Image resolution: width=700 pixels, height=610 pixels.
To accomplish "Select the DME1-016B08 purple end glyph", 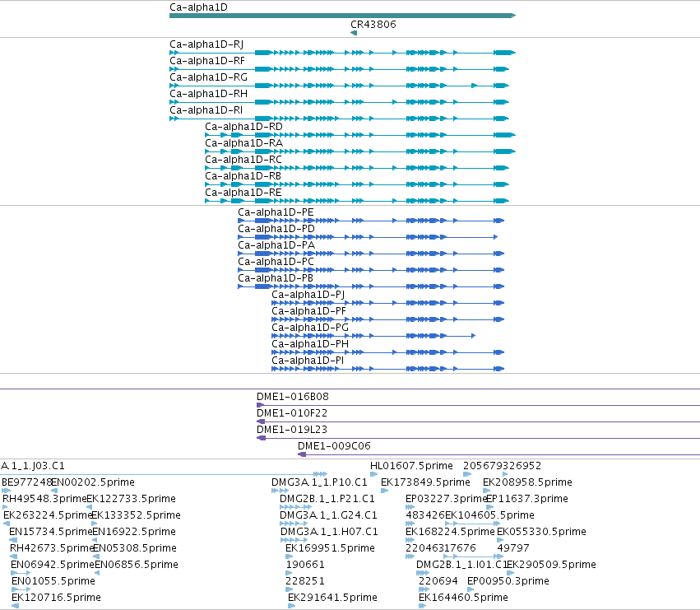I will [260, 405].
